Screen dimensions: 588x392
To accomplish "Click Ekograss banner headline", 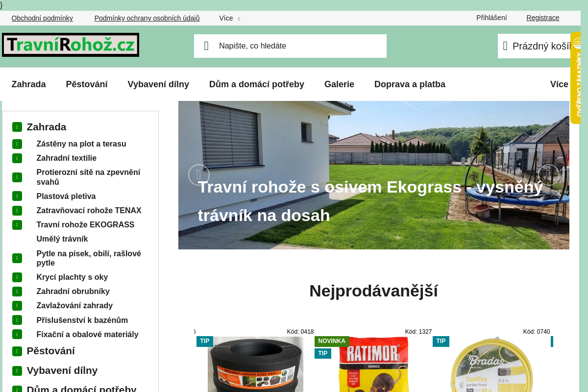I will pos(370,201).
